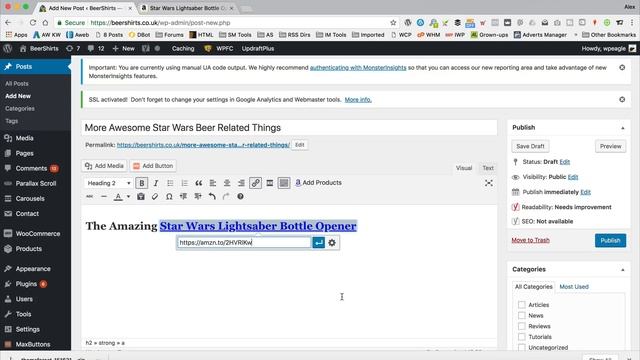Insert Read More tag
This screenshot has height=360, width=640.
point(270,183)
